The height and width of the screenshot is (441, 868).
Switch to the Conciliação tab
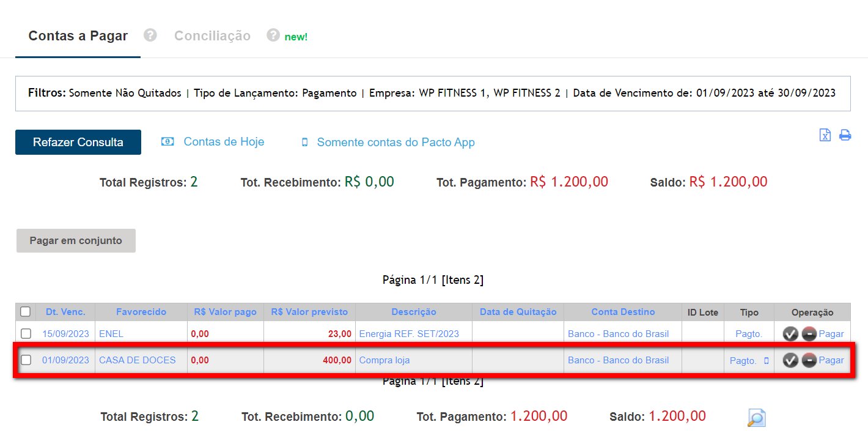(x=212, y=36)
